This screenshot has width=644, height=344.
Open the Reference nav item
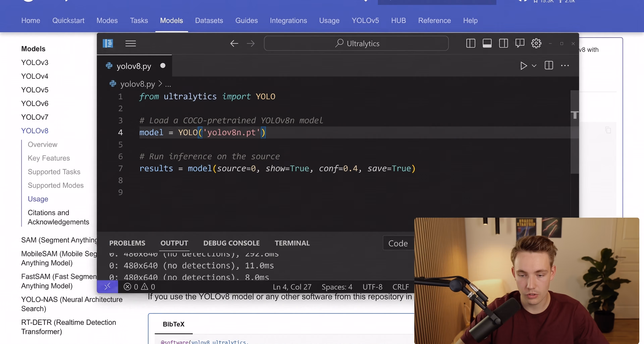[434, 20]
